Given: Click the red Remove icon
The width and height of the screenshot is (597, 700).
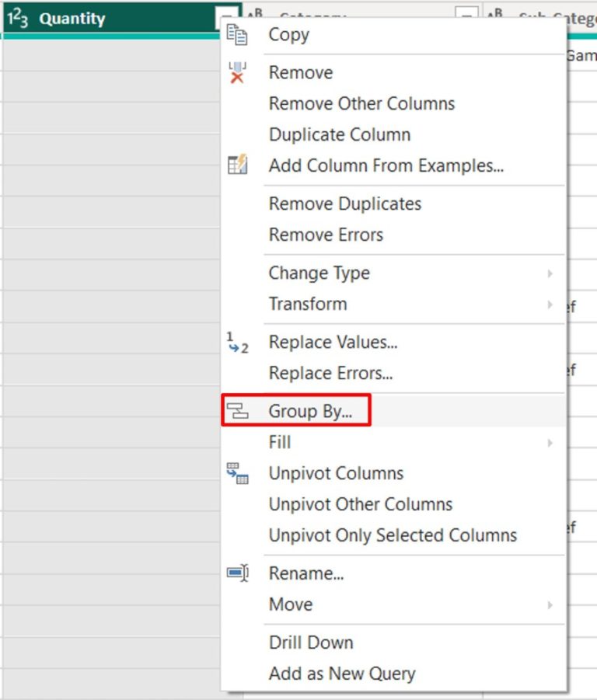Looking at the screenshot, I should pos(236,71).
